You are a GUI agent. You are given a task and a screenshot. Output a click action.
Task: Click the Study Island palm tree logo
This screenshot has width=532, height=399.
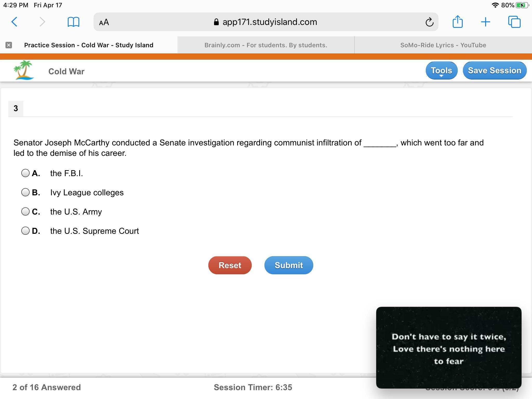(24, 70)
